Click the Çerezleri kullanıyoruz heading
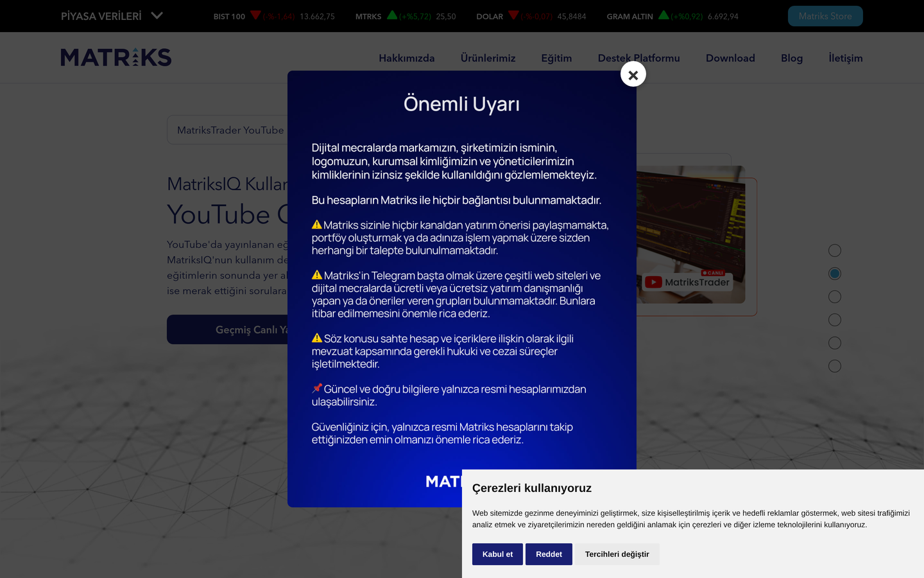This screenshot has height=578, width=924. [532, 488]
